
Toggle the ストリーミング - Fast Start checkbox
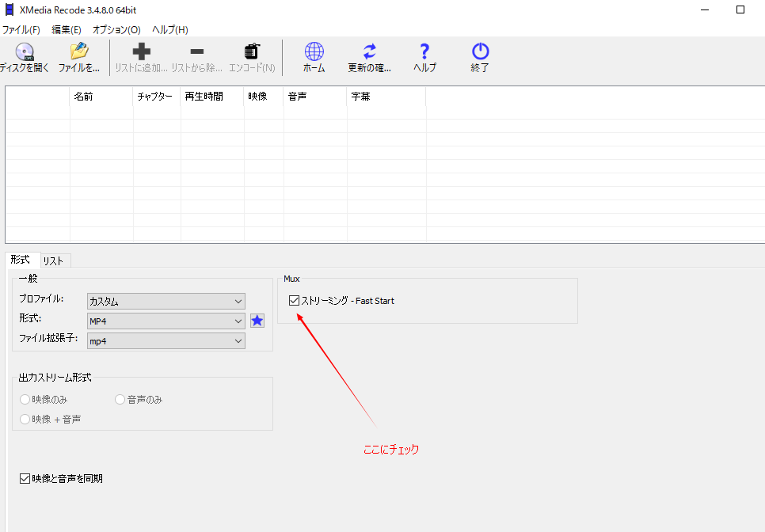pos(295,301)
